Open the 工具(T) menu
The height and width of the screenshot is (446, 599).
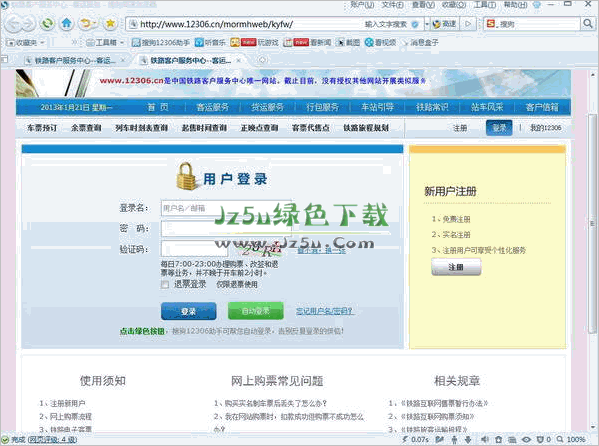pyautogui.click(x=485, y=5)
